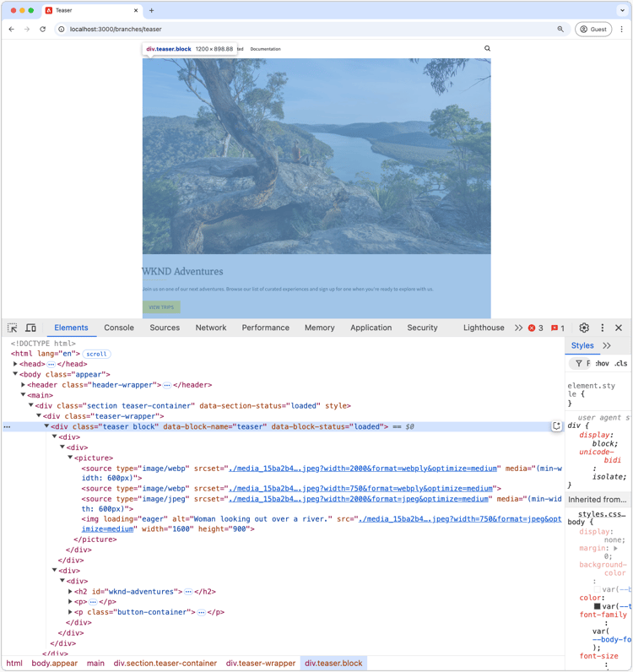Switch to the Sources tab
633x672 pixels.
[165, 328]
